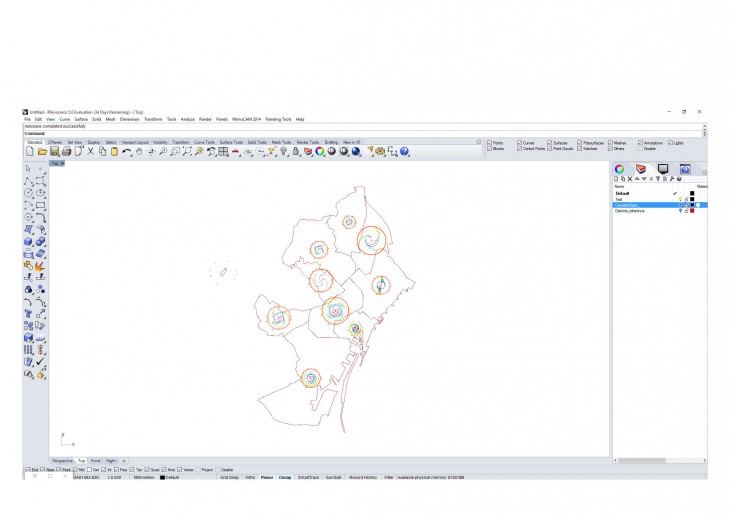
Task: Open the Curve menu
Action: pyautogui.click(x=64, y=119)
